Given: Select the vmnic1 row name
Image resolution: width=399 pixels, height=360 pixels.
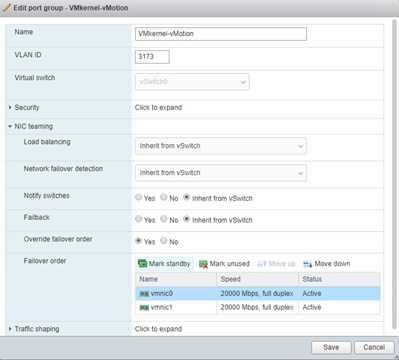Looking at the screenshot, I should click(162, 307).
